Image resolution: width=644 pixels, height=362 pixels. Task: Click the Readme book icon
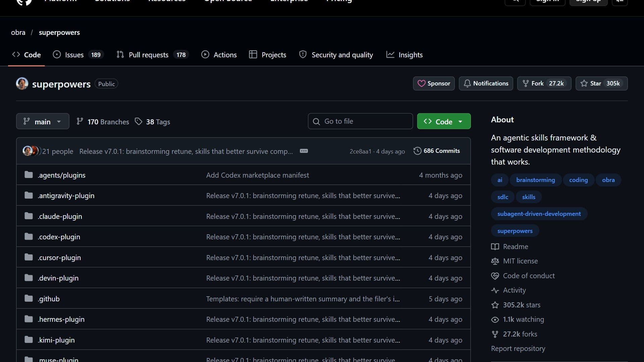pos(495,247)
